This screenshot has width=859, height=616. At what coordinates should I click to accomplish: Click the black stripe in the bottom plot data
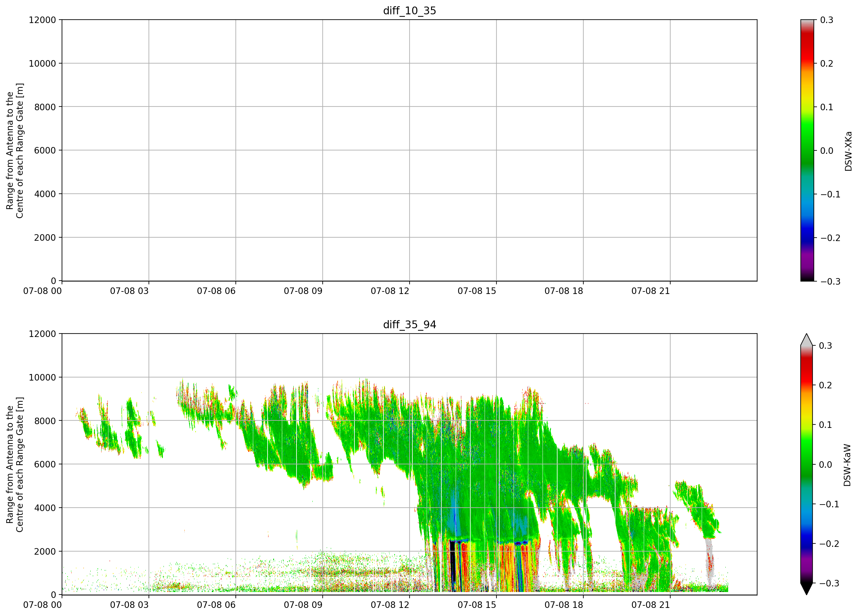(452, 566)
